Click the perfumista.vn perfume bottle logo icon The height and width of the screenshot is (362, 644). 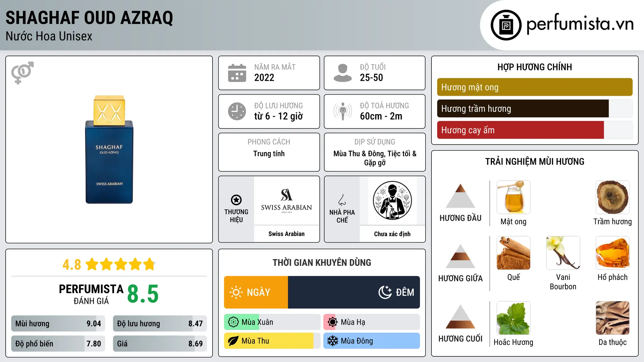coord(506,25)
